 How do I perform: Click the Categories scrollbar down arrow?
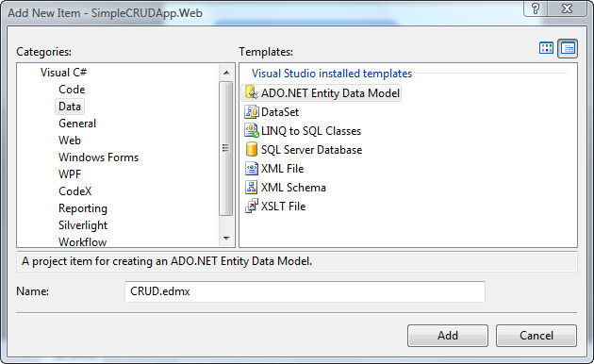coord(226,239)
